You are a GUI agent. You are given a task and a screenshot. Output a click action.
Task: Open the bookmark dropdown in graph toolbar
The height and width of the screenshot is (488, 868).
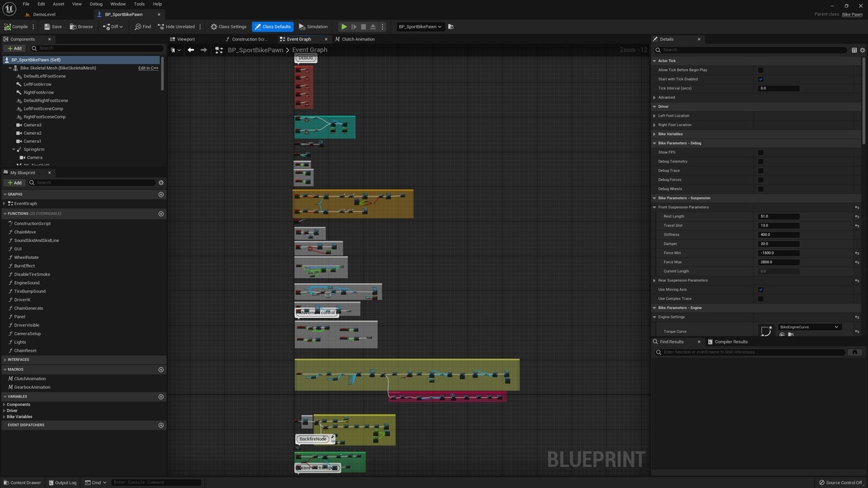click(x=175, y=49)
